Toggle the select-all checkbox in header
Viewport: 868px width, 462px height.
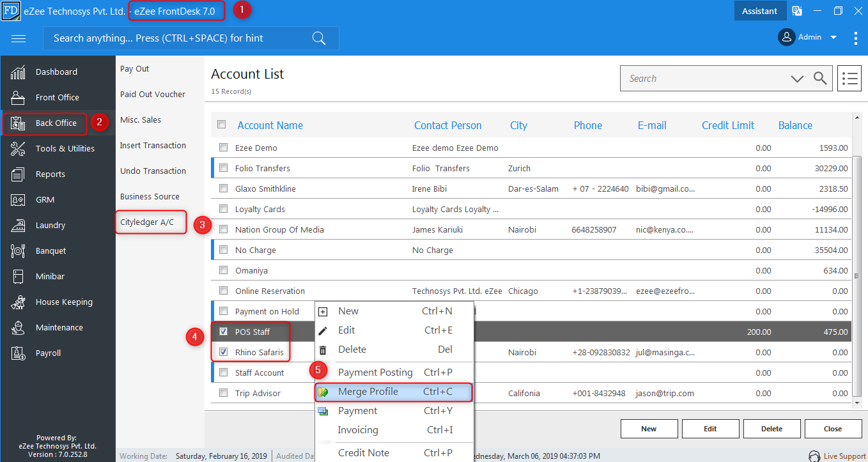click(x=222, y=124)
